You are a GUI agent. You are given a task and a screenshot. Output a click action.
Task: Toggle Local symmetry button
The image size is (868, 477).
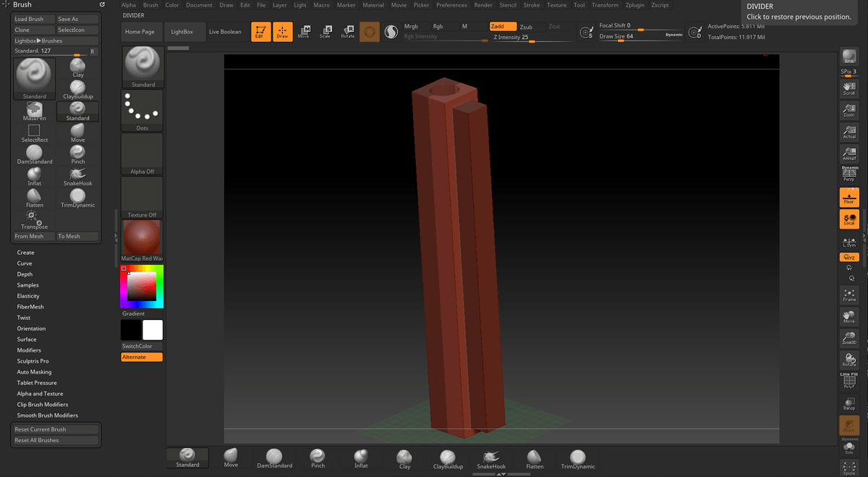coord(849,219)
